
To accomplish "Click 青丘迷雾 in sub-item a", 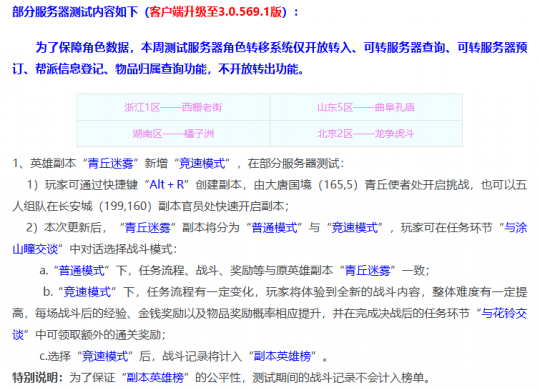I will pos(367,270).
